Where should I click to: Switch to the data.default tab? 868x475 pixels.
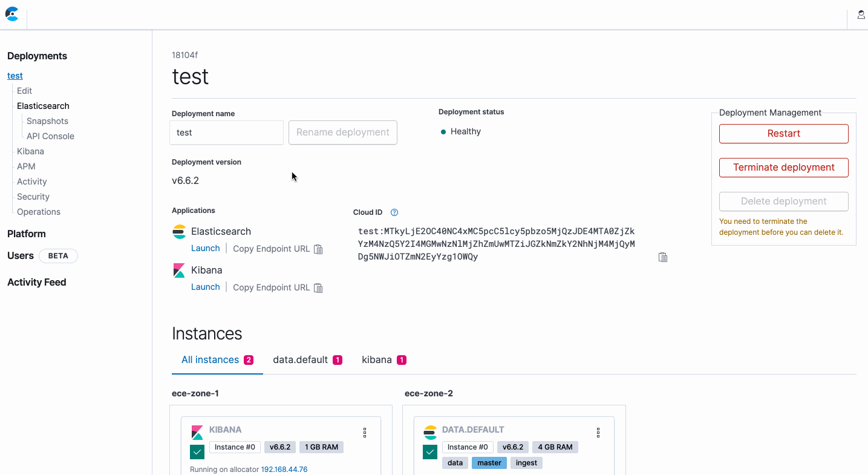307,360
